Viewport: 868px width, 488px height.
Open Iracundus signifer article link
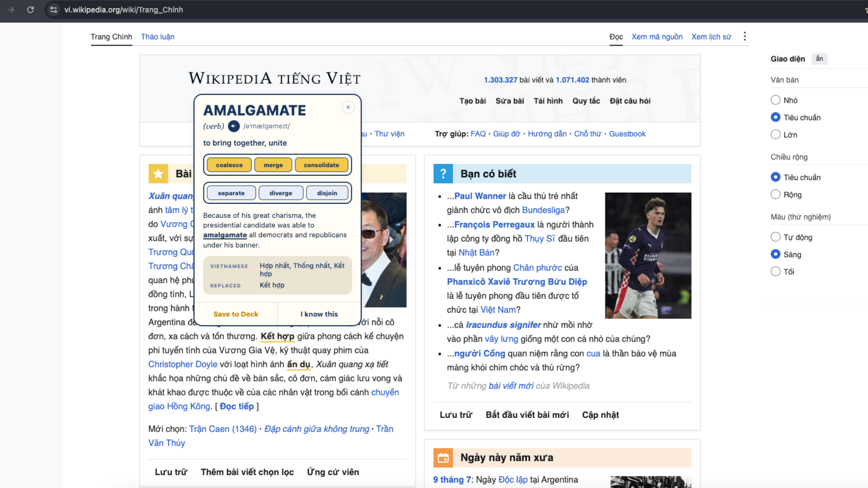(x=503, y=325)
